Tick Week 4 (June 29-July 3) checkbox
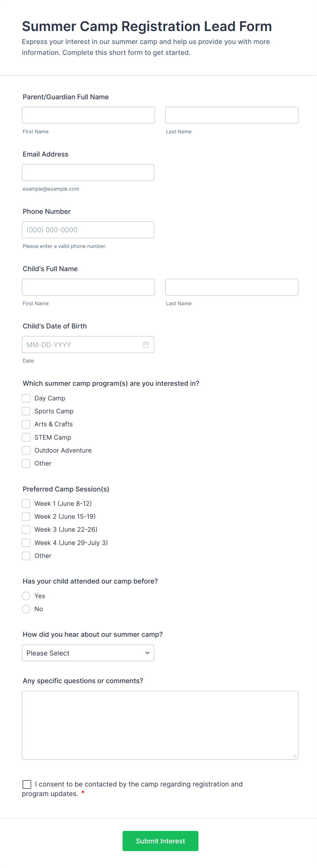Image resolution: width=317 pixels, height=868 pixels. pos(26,543)
